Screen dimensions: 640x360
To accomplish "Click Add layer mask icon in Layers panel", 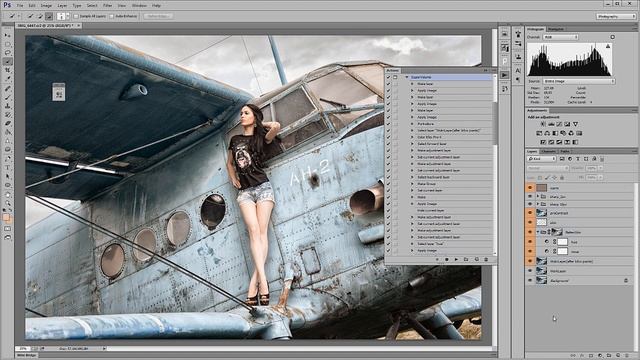I will (x=591, y=356).
